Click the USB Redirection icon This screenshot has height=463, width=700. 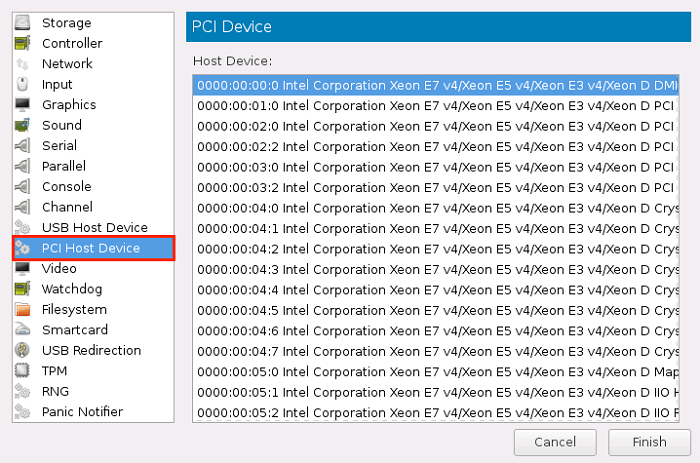coord(22,350)
